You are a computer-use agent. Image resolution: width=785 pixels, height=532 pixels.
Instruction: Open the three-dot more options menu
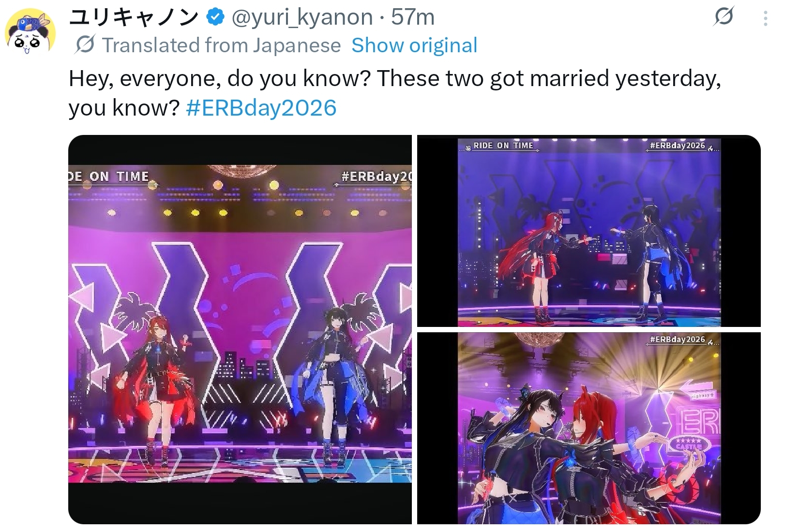(765, 18)
